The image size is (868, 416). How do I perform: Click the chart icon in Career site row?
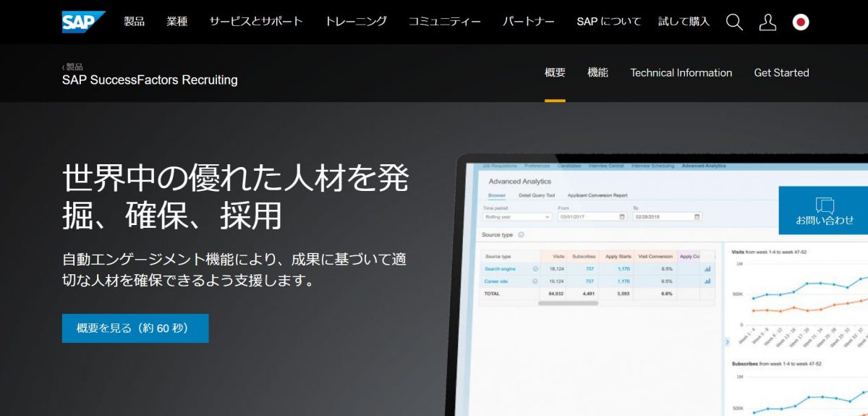[x=707, y=281]
